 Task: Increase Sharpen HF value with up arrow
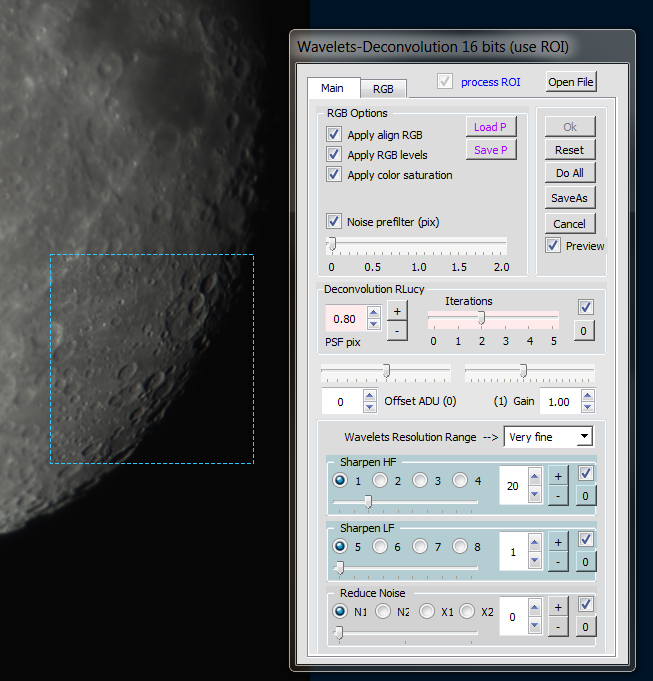pos(535,477)
